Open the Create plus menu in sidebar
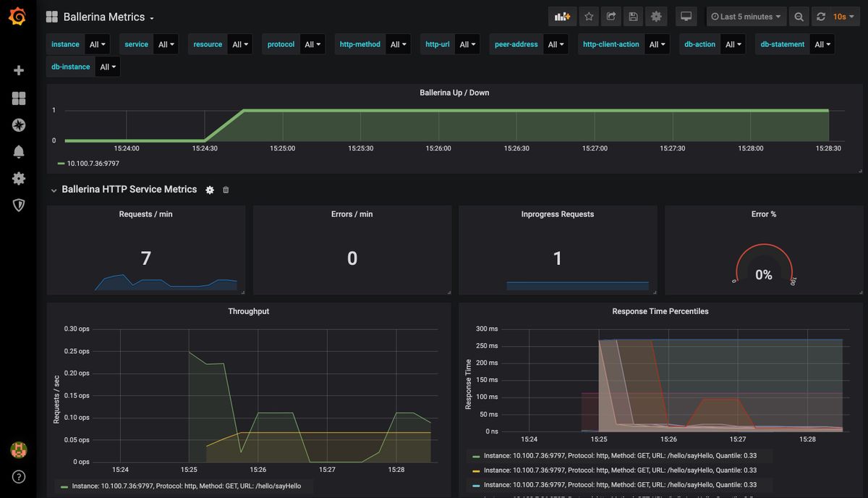This screenshot has height=498, width=868. pyautogui.click(x=19, y=70)
